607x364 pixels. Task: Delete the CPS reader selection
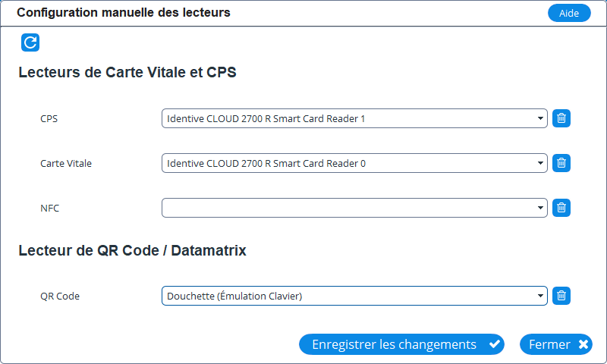(x=561, y=118)
